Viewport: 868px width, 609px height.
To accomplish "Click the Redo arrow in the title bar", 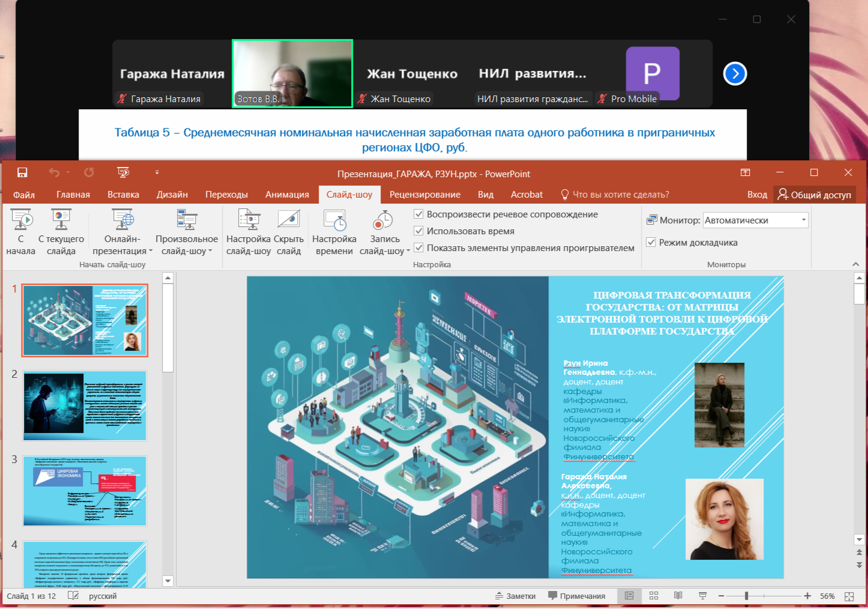I will click(89, 173).
